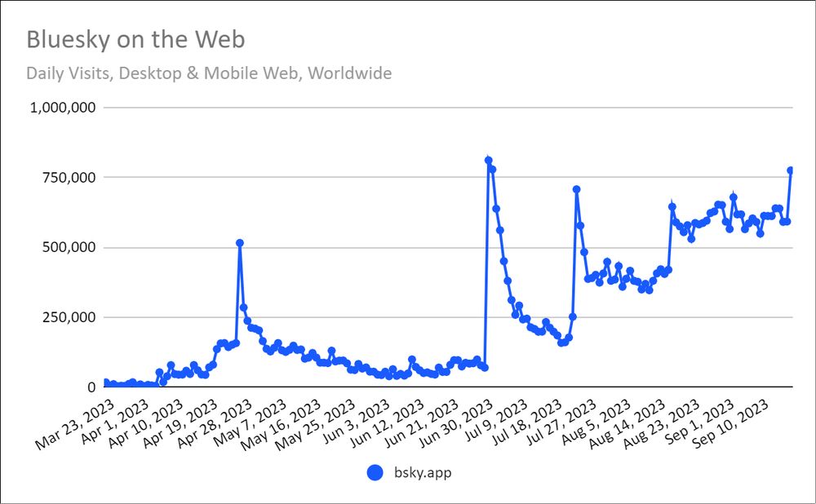Click the Jul 9, 2023 axis date
The image size is (816, 504).
[x=495, y=421]
